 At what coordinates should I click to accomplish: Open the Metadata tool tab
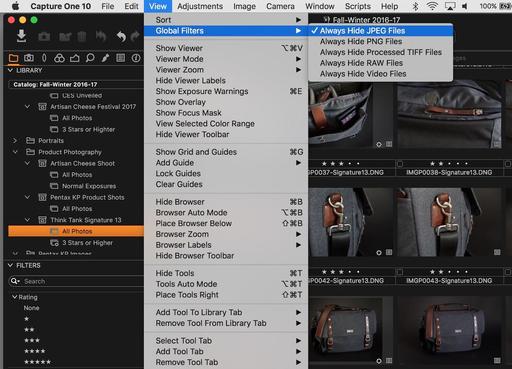[120, 58]
